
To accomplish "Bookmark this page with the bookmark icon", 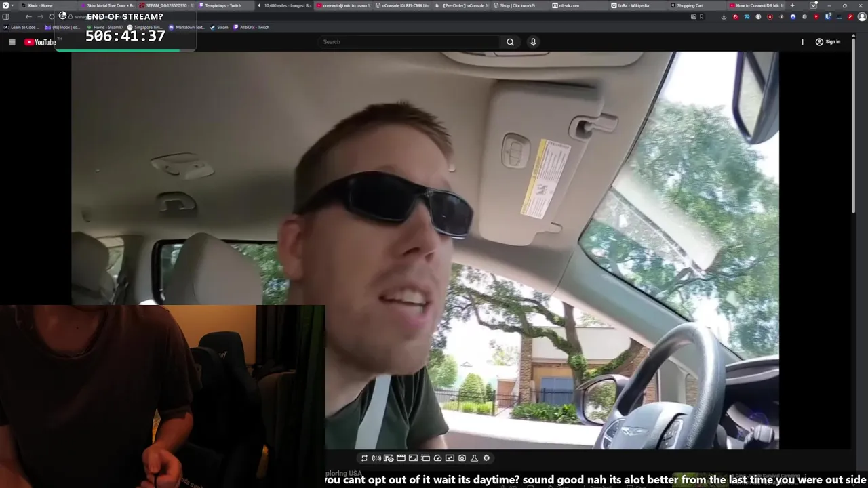I will point(701,16).
